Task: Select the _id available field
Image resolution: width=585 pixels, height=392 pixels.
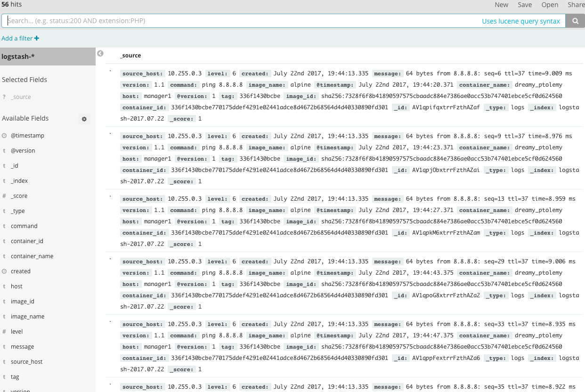Action: (x=15, y=166)
